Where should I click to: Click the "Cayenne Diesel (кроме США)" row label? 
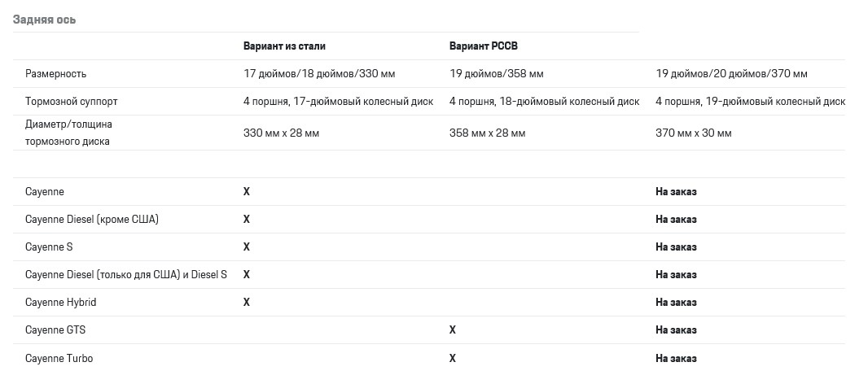[x=92, y=220]
